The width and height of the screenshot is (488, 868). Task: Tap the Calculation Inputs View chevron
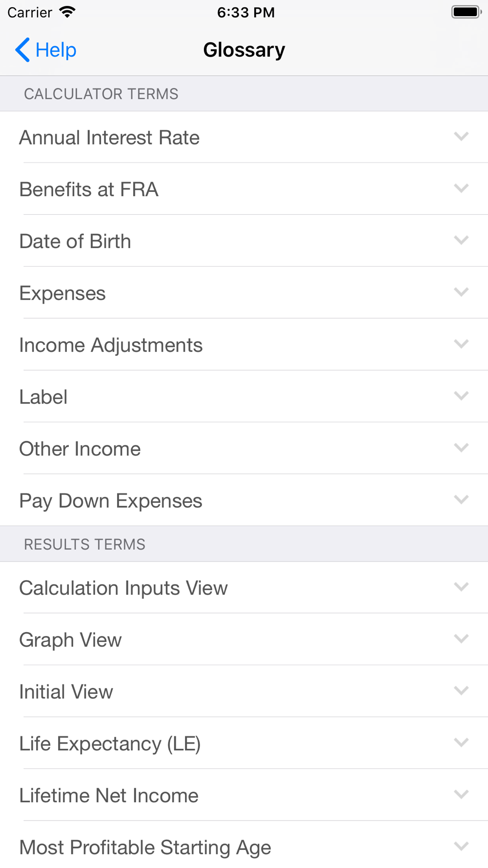(x=461, y=587)
